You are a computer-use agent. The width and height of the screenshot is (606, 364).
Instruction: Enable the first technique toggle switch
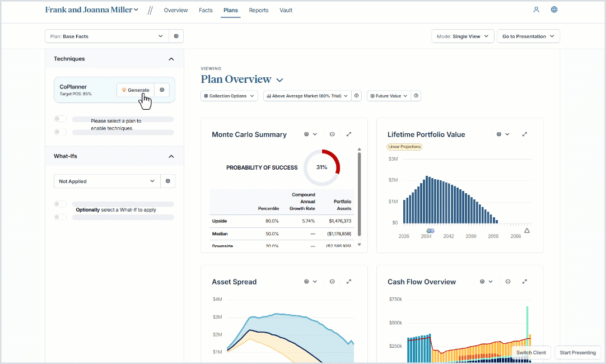click(60, 118)
